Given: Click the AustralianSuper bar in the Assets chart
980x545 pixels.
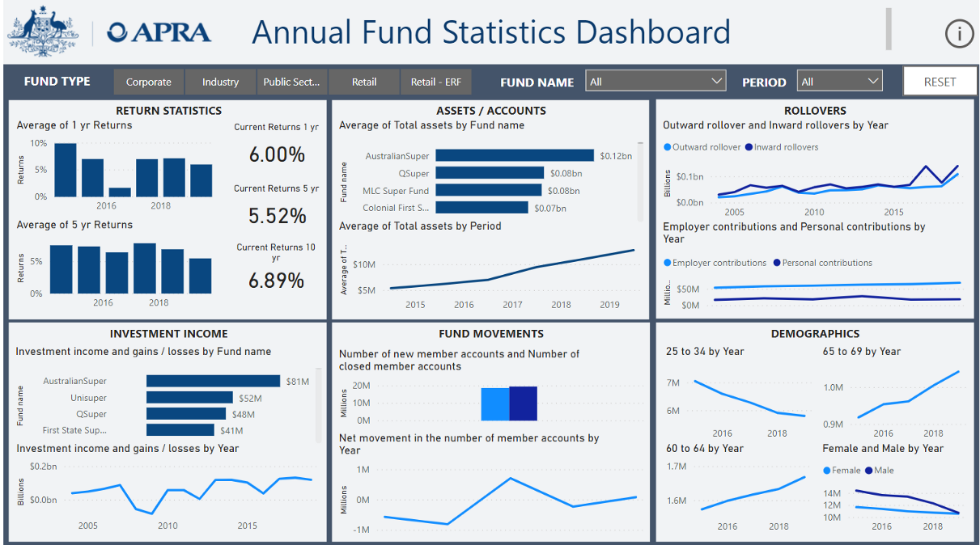Looking at the screenshot, I should coord(514,154).
